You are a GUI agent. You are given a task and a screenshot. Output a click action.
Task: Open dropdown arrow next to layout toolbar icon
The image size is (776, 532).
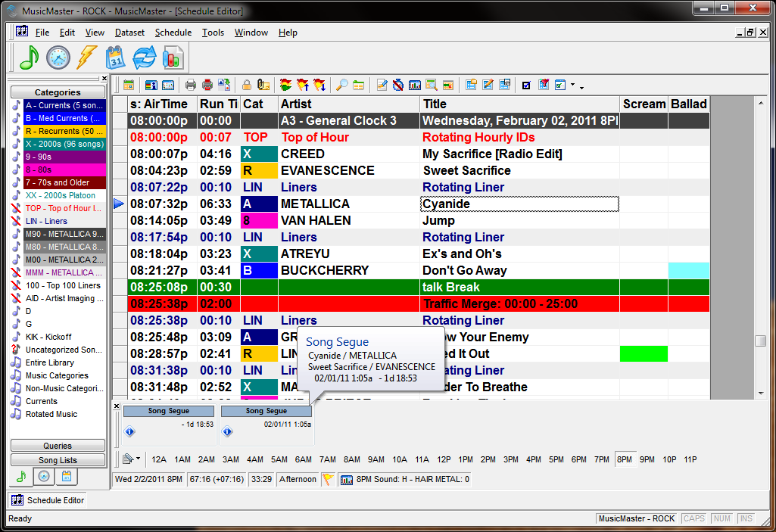pos(572,85)
